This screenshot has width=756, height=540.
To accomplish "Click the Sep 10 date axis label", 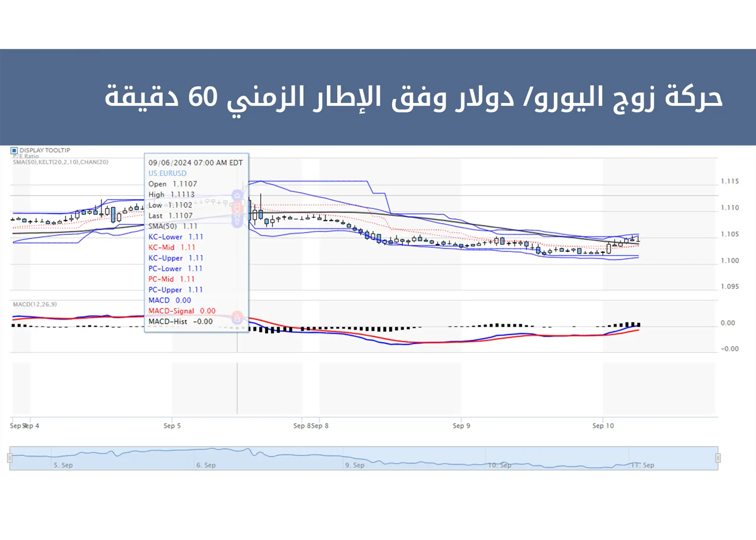I will 603,426.
